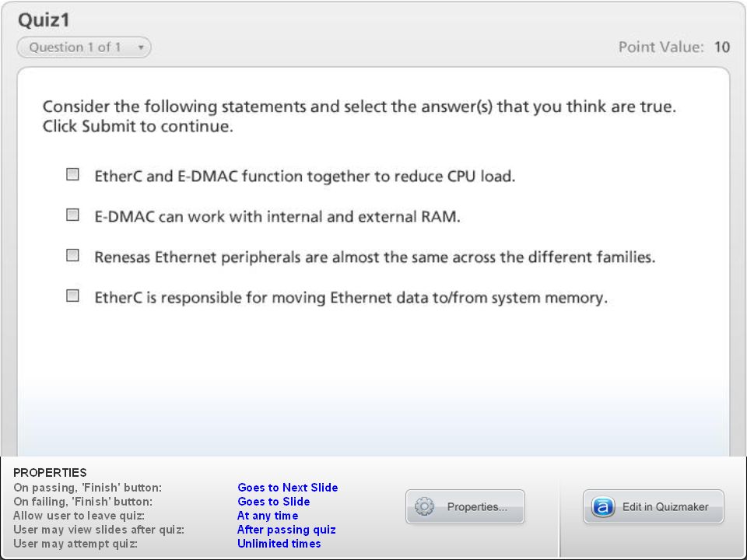Image resolution: width=747 pixels, height=560 pixels.
Task: Enable 'EtherC is responsible for moving Ethernet data' checkbox
Action: [x=72, y=296]
